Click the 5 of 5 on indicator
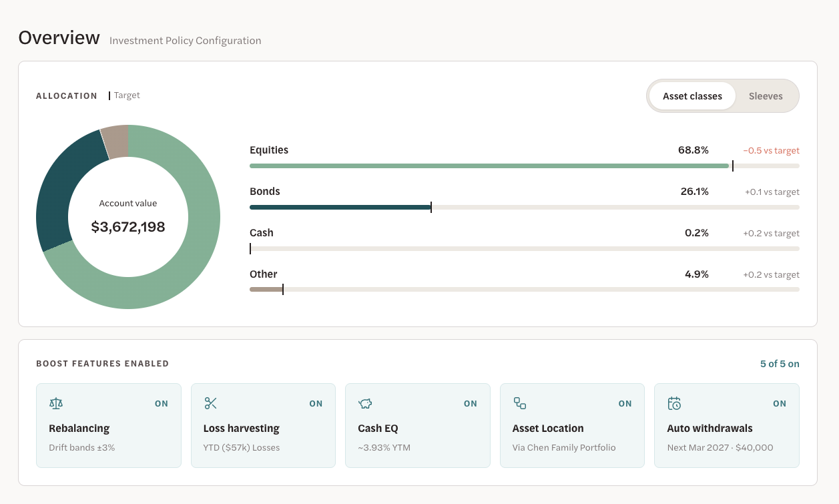This screenshot has height=504, width=839. click(x=780, y=364)
